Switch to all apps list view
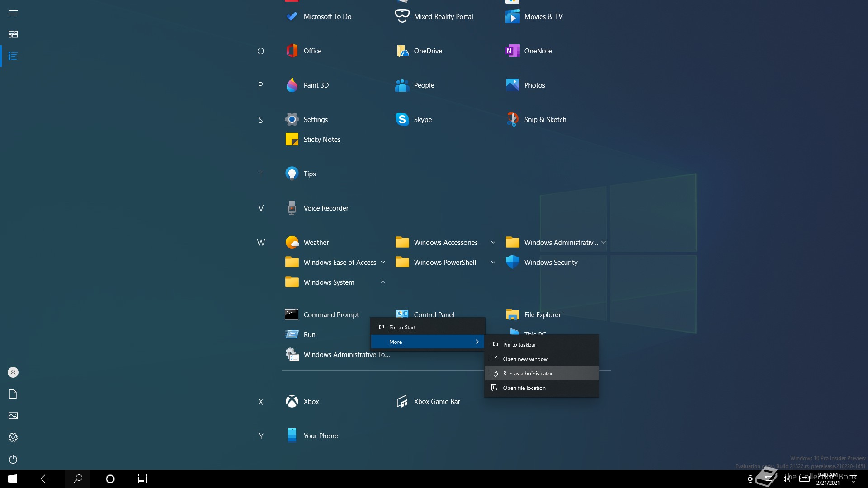The image size is (868, 488). tap(13, 56)
